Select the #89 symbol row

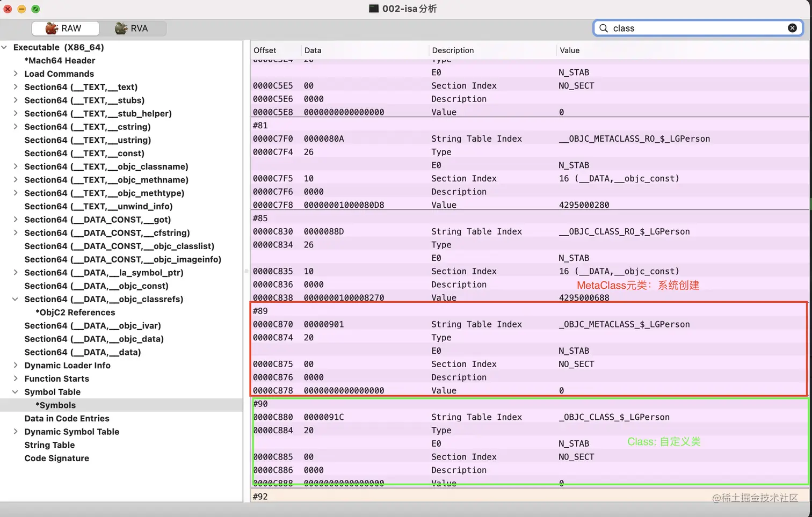click(530, 311)
